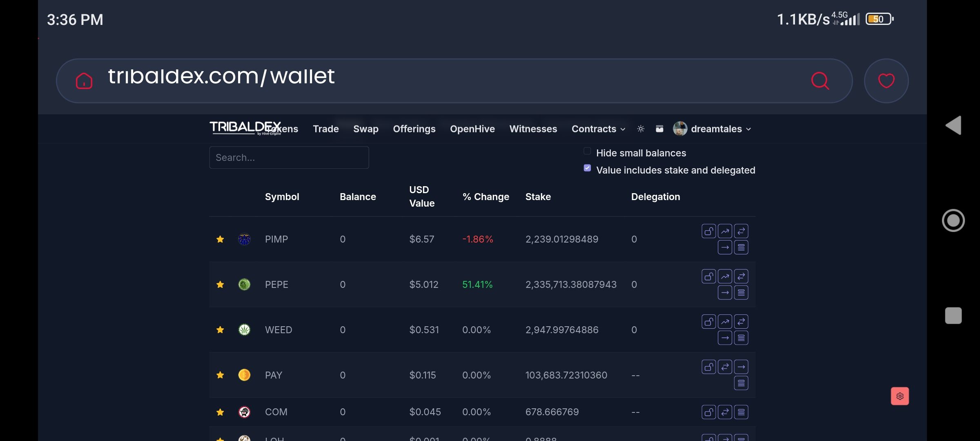Click the % Change column header
980x441 pixels.
[x=486, y=197]
